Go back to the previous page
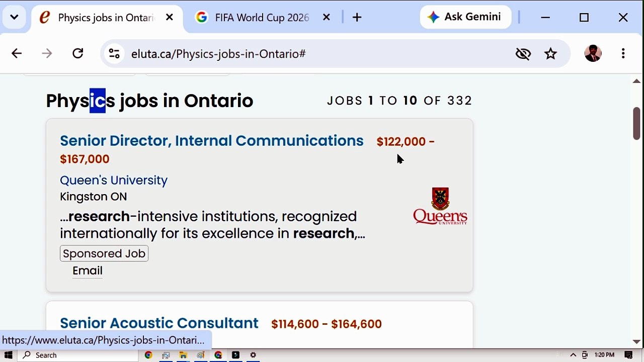 point(17,53)
